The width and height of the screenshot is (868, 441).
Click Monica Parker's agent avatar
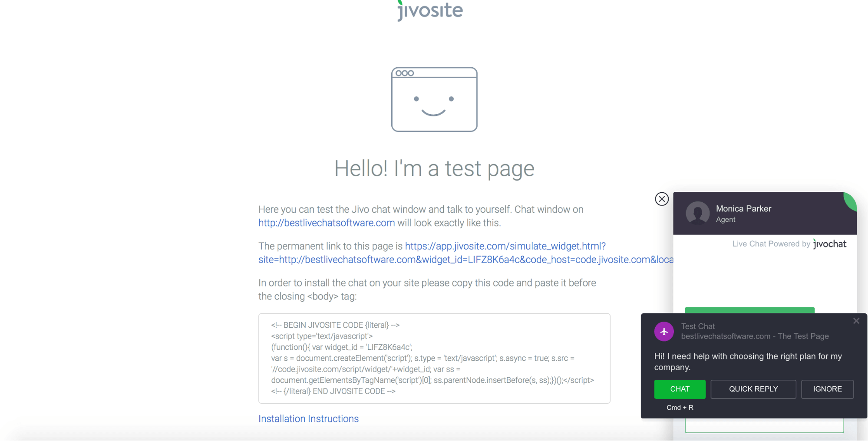tap(697, 213)
